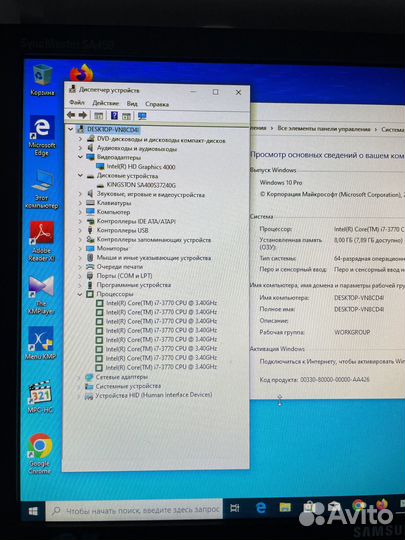Click Подключиться к Интернету activation link
This screenshot has width=405, height=540.
[x=332, y=362]
